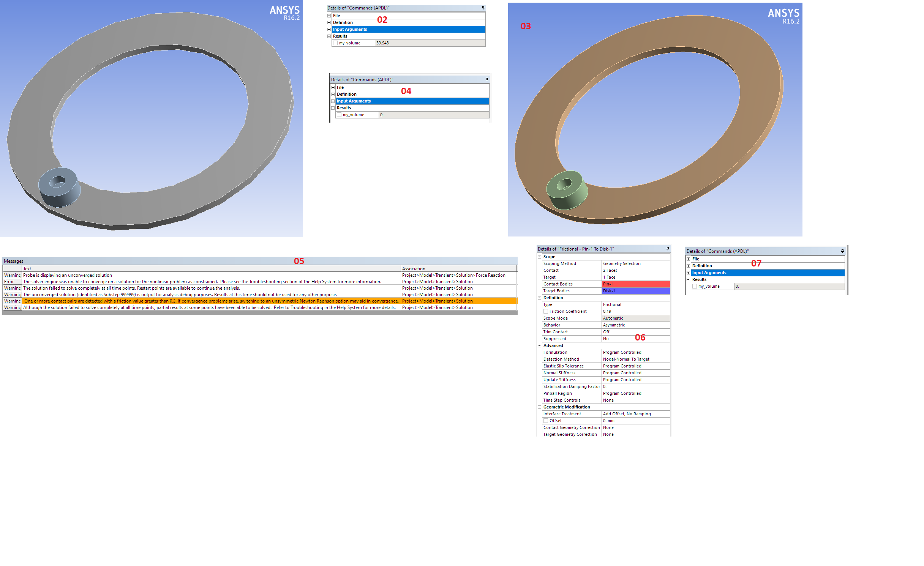
Task: Collapse the Advanced section in Frictional details
Action: tap(539, 346)
